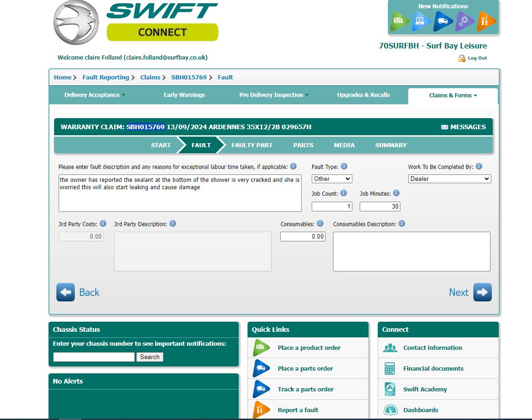Click the laptop notification icon

(x=421, y=21)
